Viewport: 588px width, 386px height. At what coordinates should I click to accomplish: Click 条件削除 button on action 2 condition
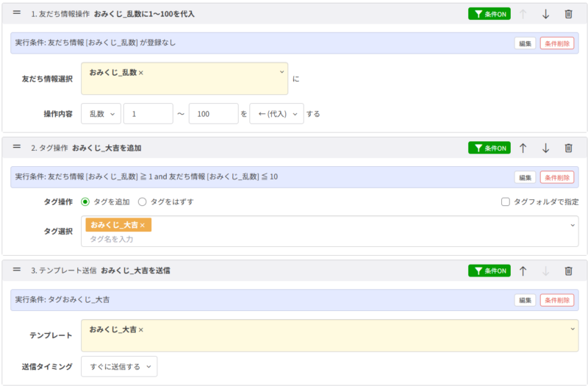[x=556, y=177]
